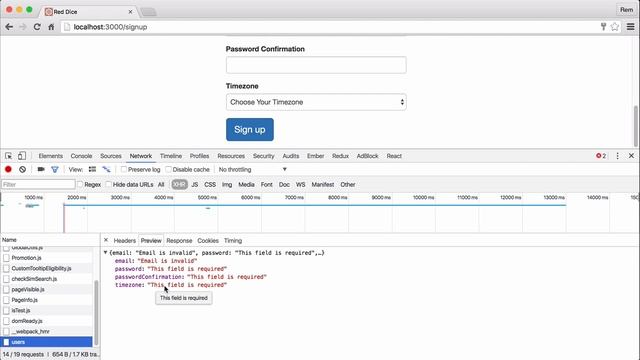The height and width of the screenshot is (360, 640).
Task: Enable Preserve log checkbox
Action: point(124,169)
